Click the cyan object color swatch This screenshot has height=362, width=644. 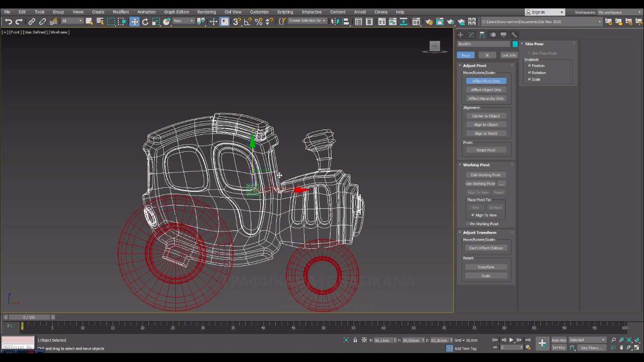(x=515, y=44)
